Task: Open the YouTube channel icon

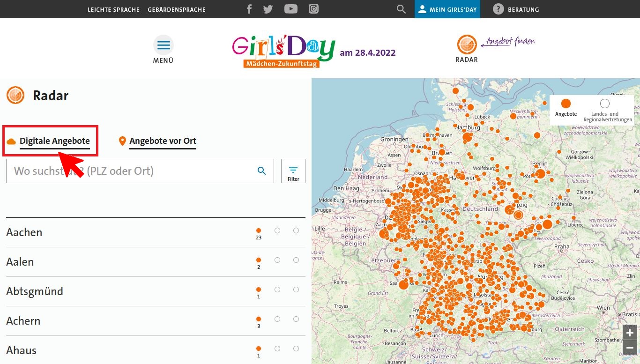Action: point(291,9)
